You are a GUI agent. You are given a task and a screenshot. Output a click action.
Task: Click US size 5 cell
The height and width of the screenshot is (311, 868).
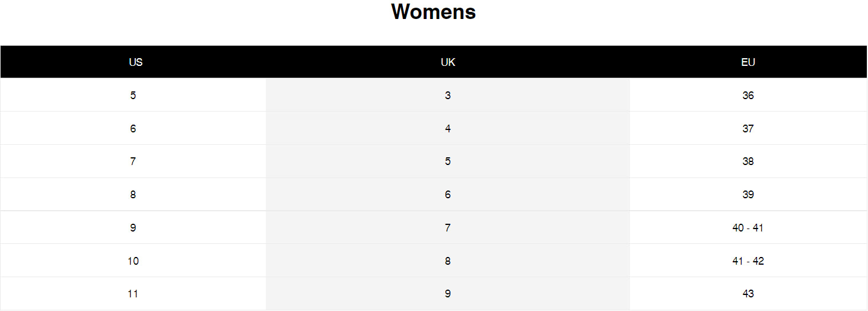[133, 96]
